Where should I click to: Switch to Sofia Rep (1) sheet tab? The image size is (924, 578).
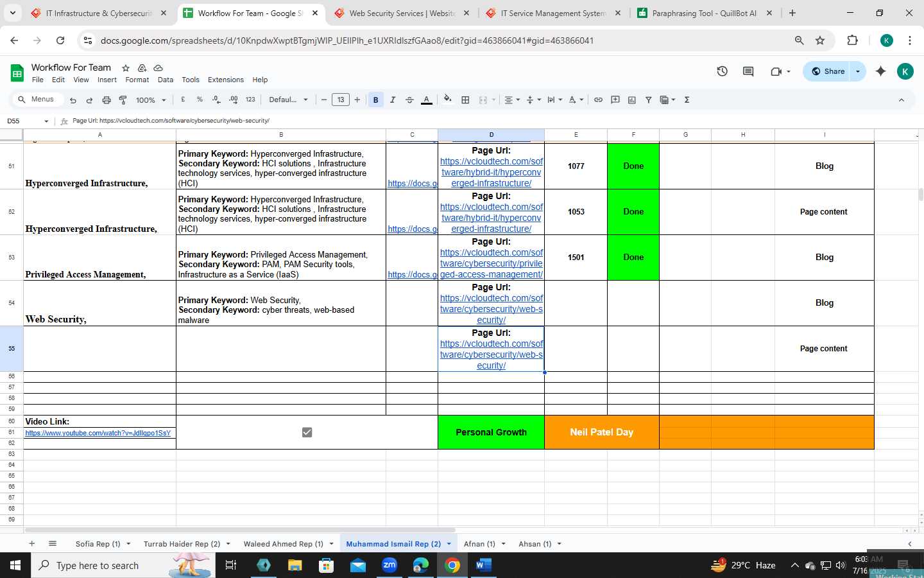pyautogui.click(x=98, y=544)
